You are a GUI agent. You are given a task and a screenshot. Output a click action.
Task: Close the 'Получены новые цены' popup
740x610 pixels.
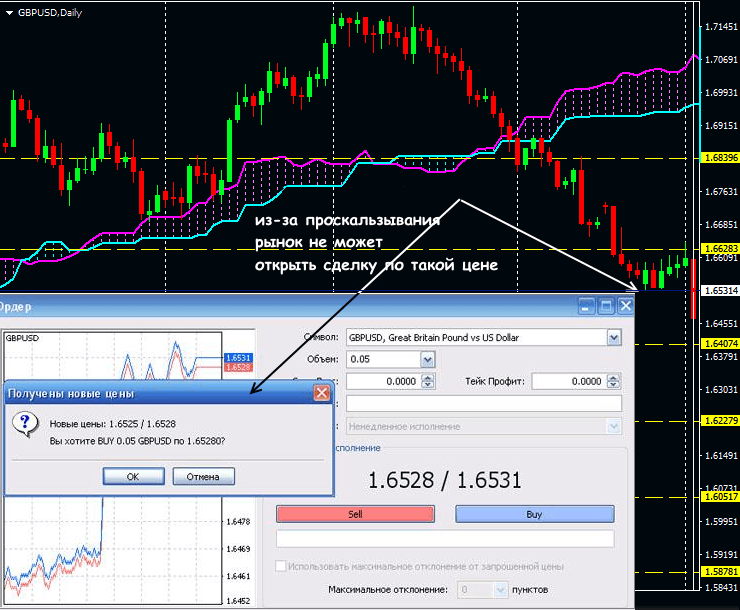(x=322, y=393)
